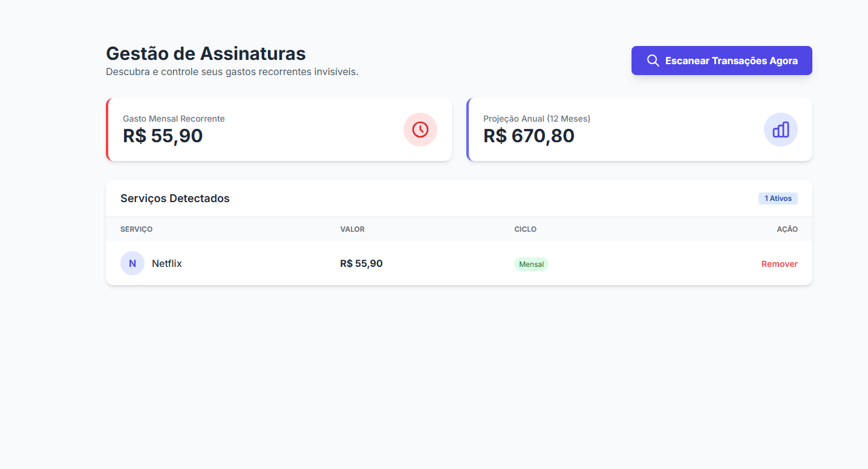Sort by the VALOR column header

[x=352, y=229]
